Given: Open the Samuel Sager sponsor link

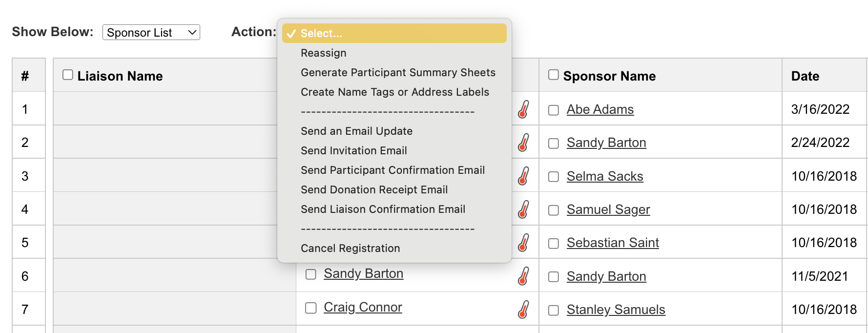Looking at the screenshot, I should [608, 209].
